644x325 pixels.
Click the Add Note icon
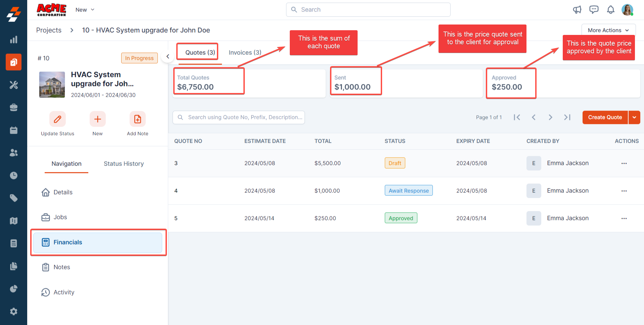[138, 119]
